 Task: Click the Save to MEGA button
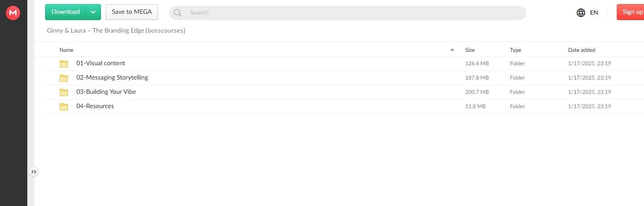(132, 12)
